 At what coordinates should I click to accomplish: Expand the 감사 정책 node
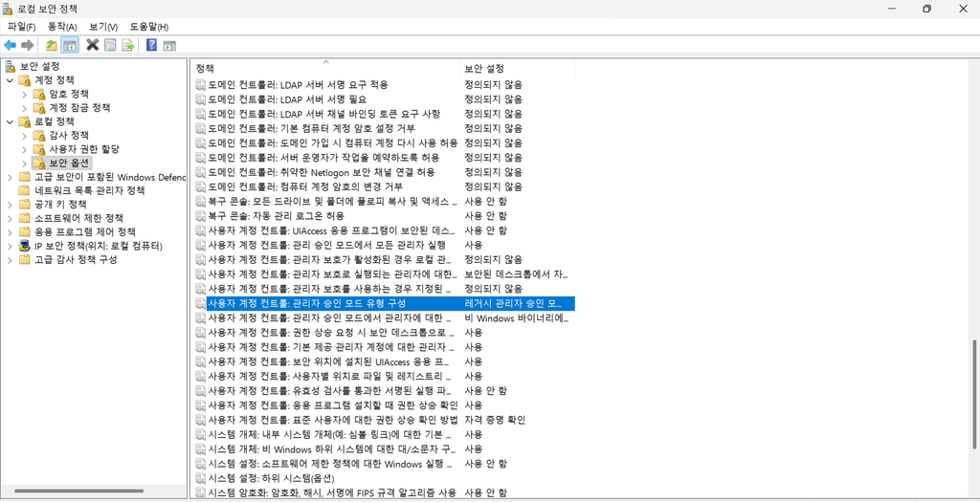24,136
